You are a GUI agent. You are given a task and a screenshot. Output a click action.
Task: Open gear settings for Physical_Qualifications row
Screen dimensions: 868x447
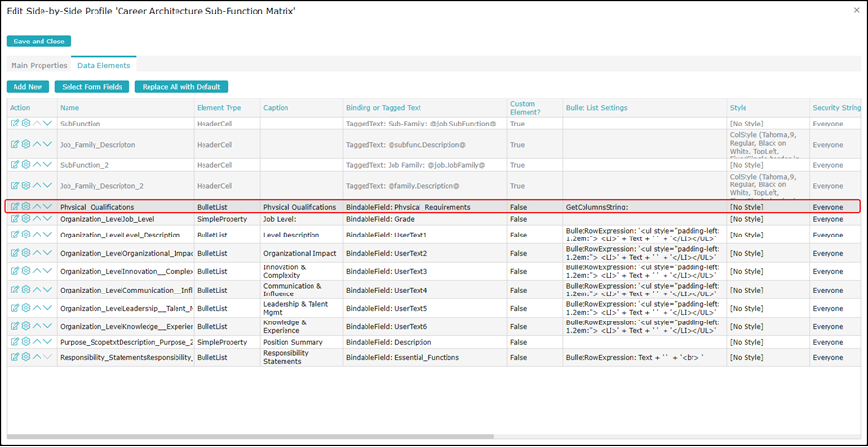(26, 207)
